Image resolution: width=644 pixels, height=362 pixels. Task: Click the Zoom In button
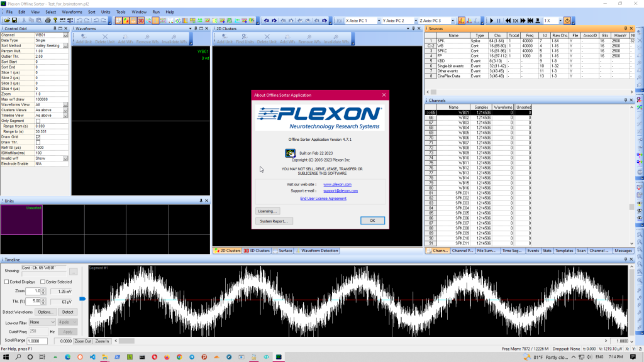(x=102, y=341)
